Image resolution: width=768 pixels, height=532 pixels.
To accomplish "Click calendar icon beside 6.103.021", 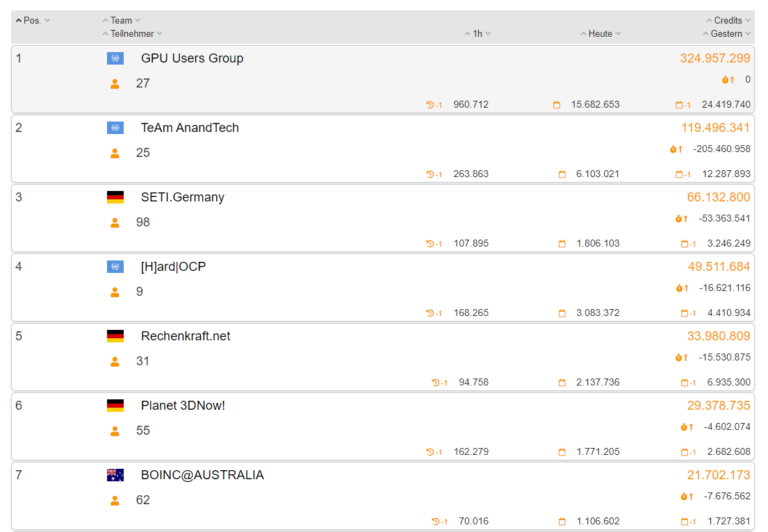I will (x=562, y=174).
